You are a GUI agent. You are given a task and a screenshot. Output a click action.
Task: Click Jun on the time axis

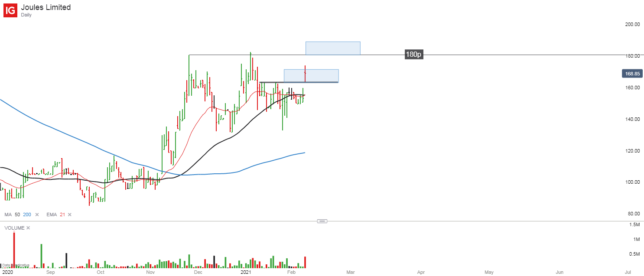pos(559,273)
